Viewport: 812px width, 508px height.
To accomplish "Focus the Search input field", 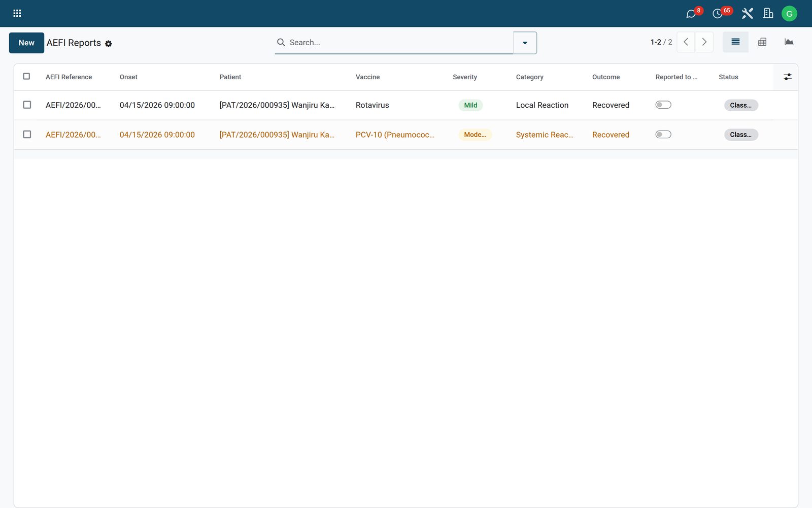I will [399, 43].
